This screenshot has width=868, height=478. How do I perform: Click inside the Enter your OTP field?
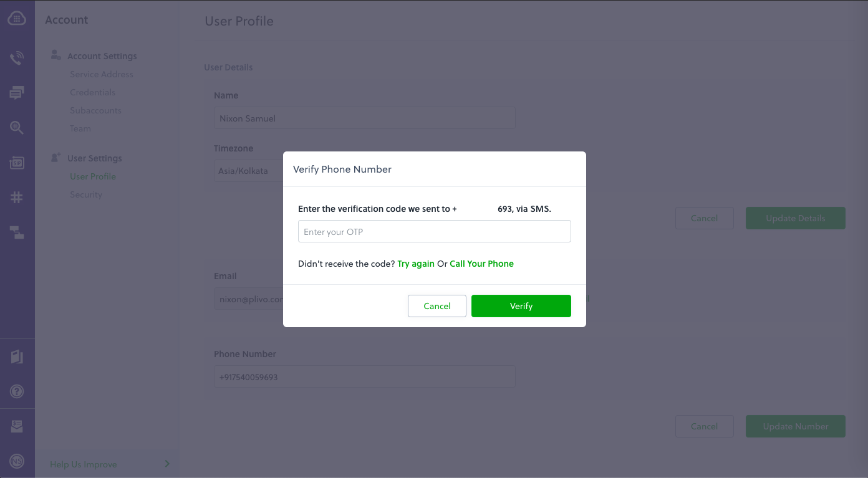[435, 231]
